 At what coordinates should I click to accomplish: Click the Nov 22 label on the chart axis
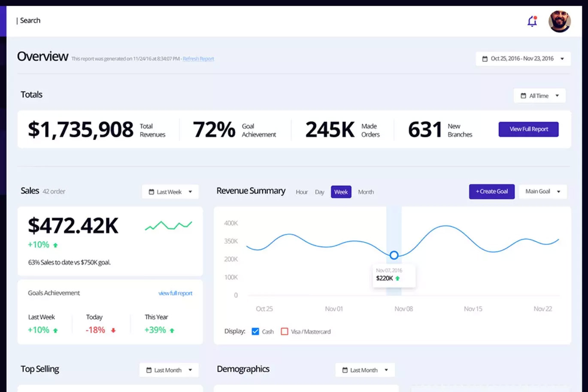point(543,309)
